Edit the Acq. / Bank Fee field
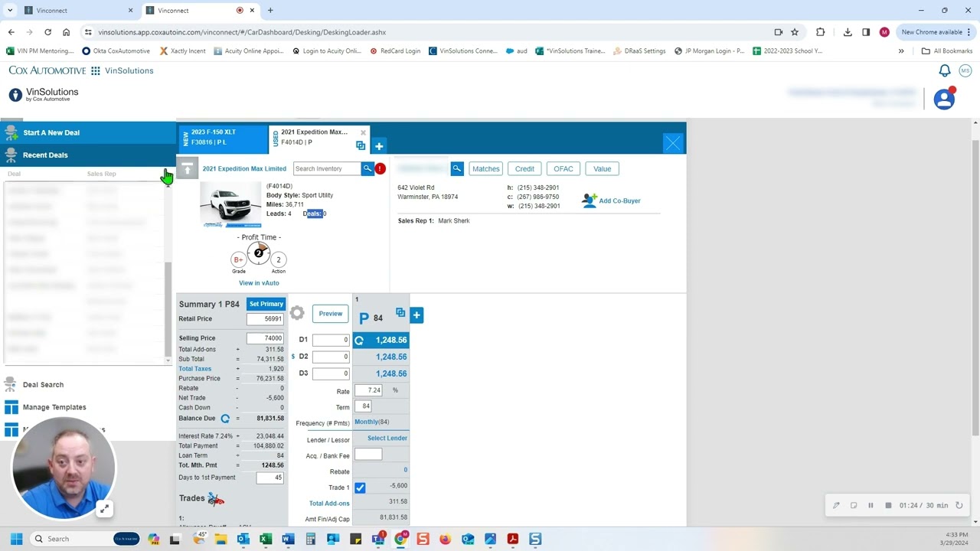The image size is (980, 551). (x=368, y=455)
